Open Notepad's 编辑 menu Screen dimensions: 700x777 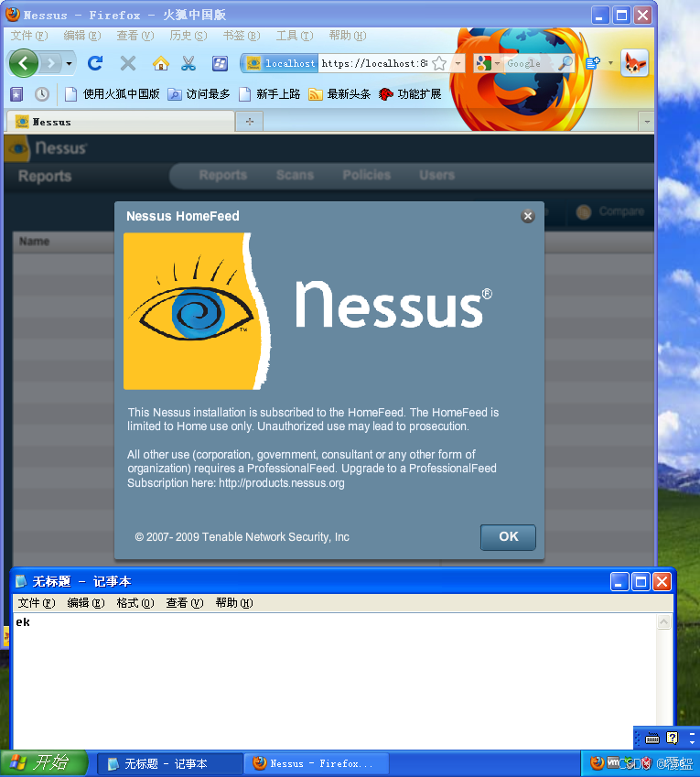86,603
